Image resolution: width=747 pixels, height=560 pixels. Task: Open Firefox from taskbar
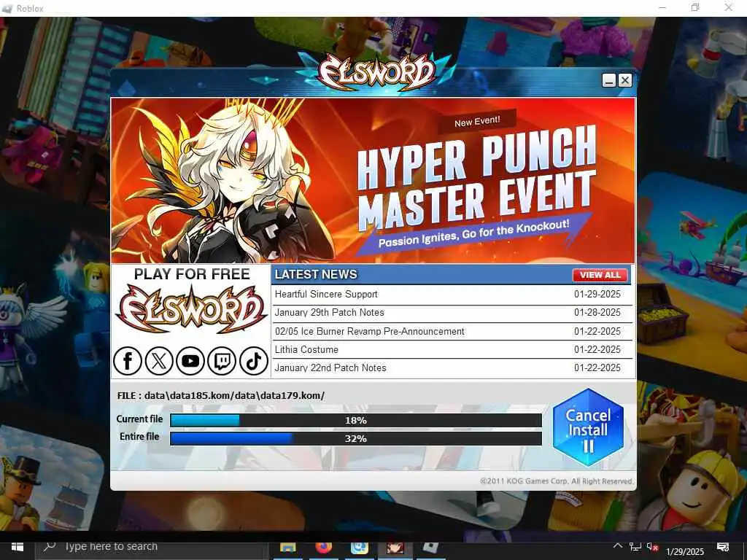[323, 548]
